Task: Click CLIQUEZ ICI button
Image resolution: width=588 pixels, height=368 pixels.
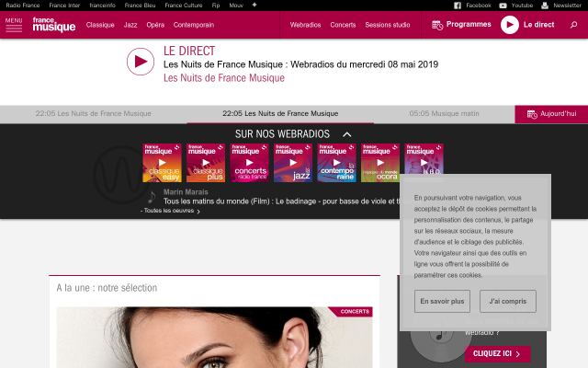Action: (x=497, y=353)
